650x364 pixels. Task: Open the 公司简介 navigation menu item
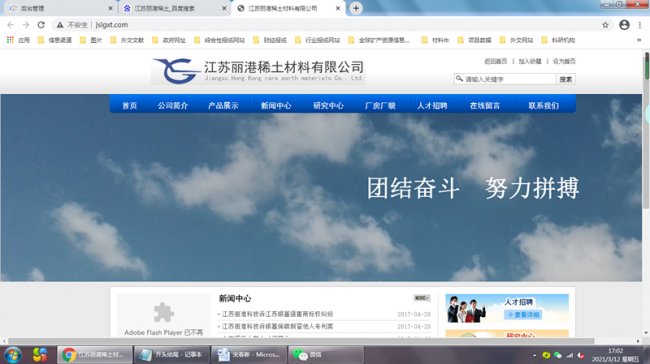(172, 106)
